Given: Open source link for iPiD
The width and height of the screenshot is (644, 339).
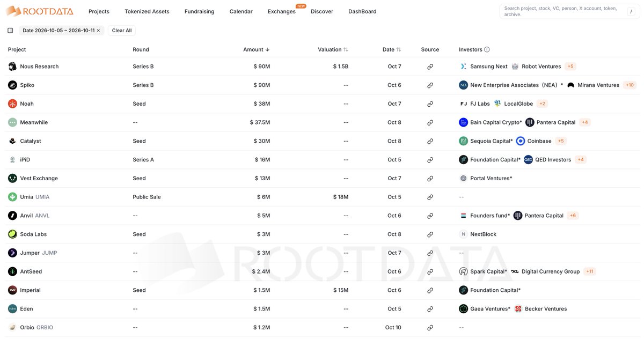Looking at the screenshot, I should [x=430, y=160].
